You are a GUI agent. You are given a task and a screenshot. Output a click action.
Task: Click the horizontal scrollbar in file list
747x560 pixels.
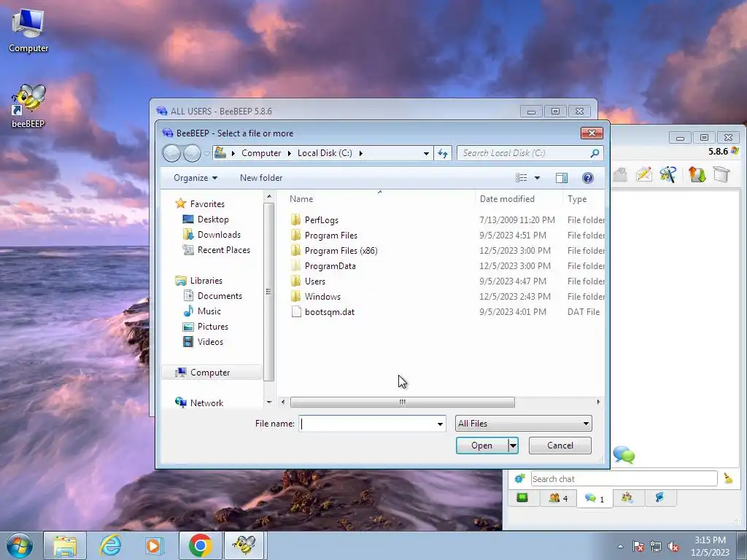[403, 402]
